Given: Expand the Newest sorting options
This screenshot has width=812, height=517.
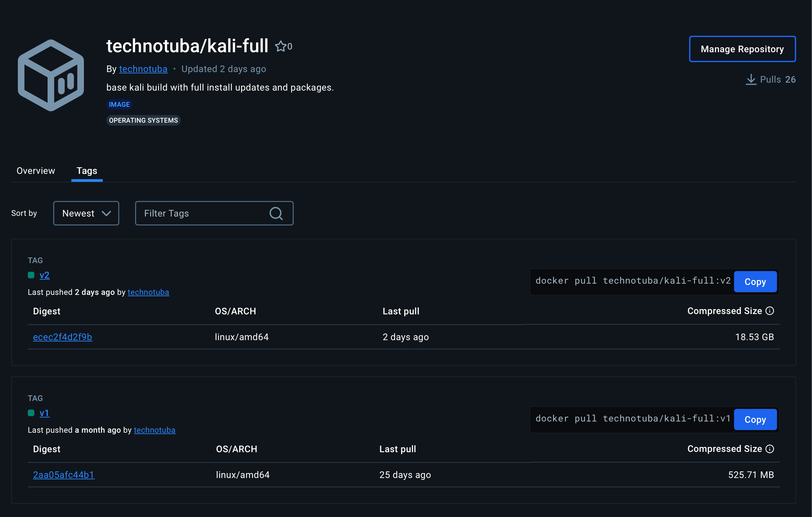Looking at the screenshot, I should (x=85, y=213).
